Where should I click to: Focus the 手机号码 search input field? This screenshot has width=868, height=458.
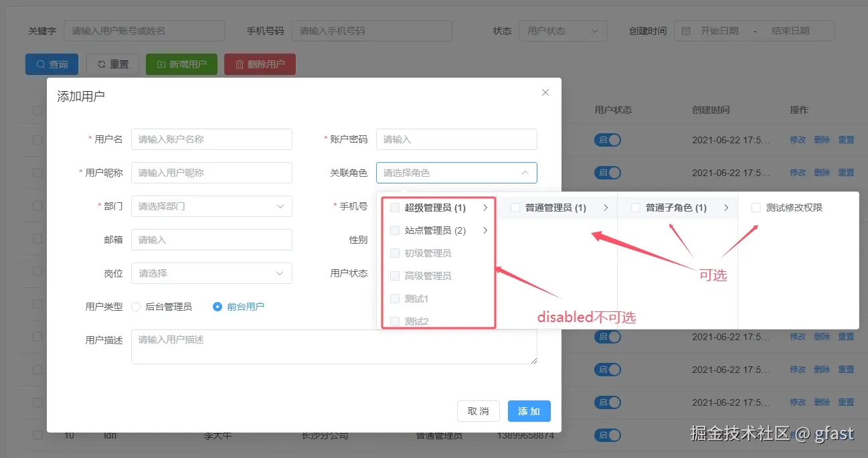click(372, 31)
